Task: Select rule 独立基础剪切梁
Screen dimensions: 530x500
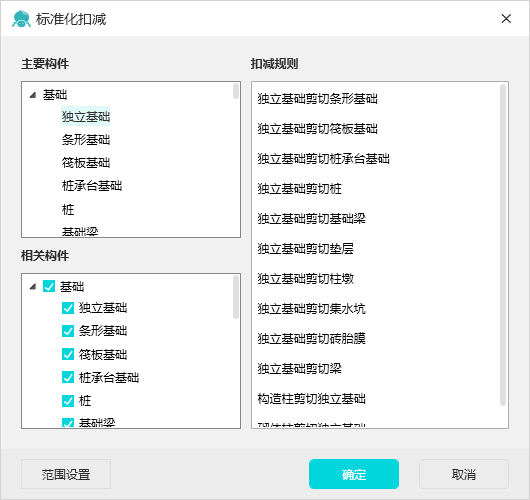Action: [299, 368]
